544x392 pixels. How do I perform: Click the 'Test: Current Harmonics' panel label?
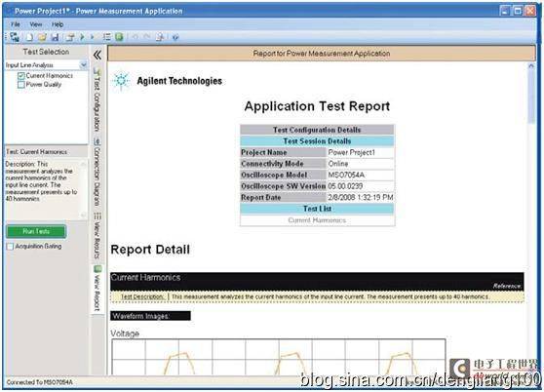pos(36,152)
